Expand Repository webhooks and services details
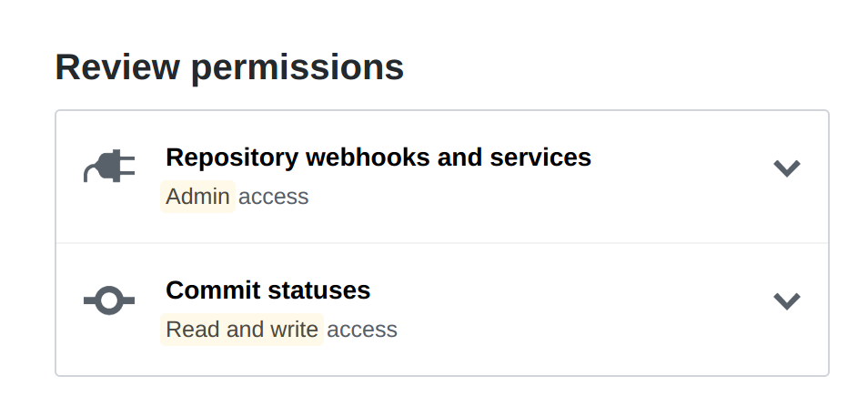This screenshot has width=868, height=417. click(x=786, y=168)
